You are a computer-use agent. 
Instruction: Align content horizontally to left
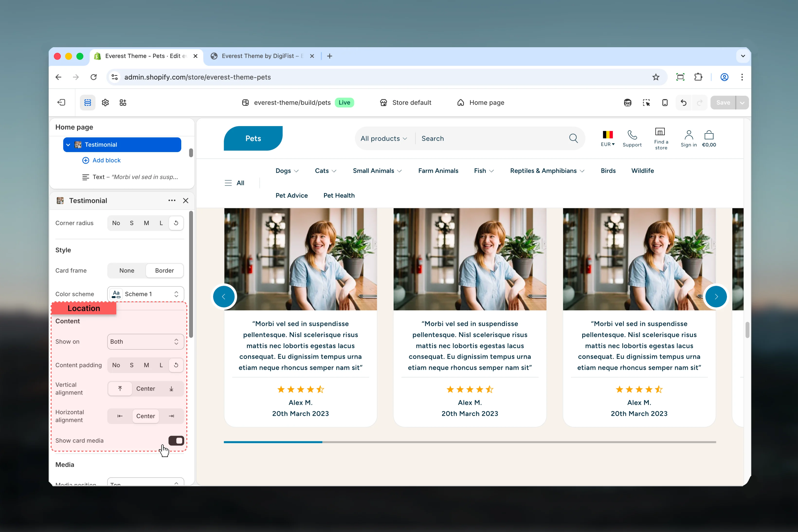(x=120, y=416)
